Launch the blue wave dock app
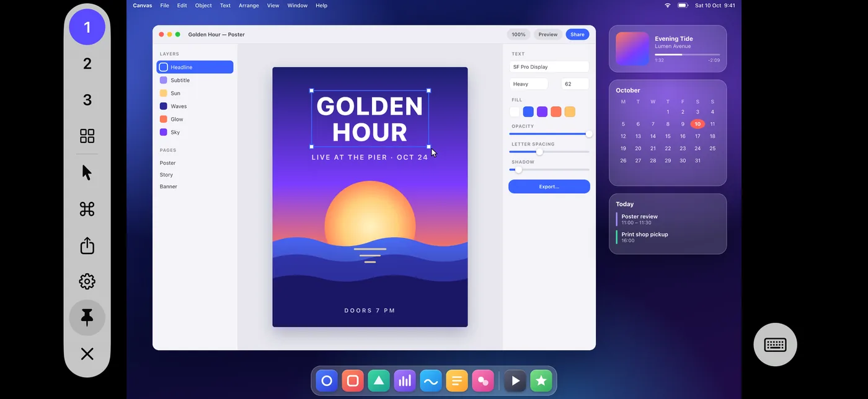 (x=431, y=381)
